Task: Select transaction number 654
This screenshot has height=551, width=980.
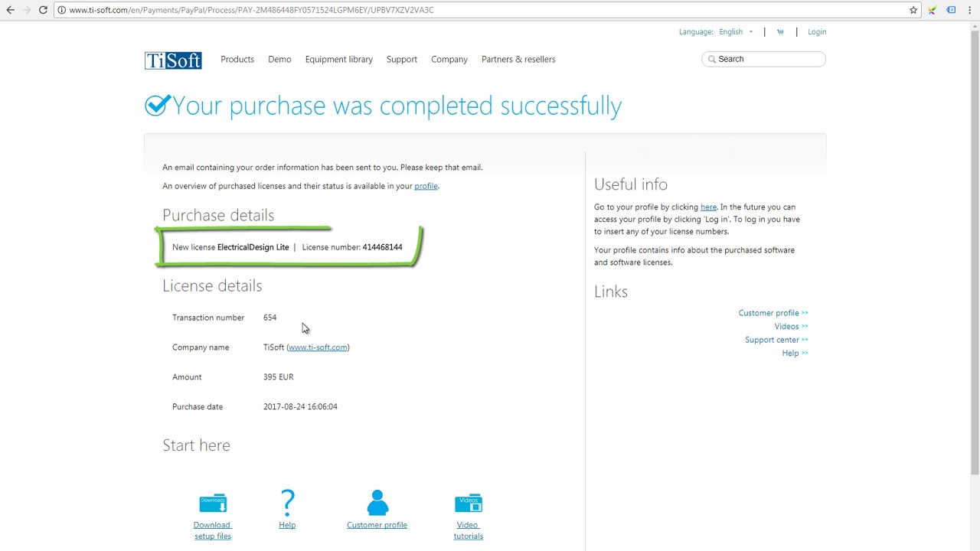Action: [x=269, y=318]
